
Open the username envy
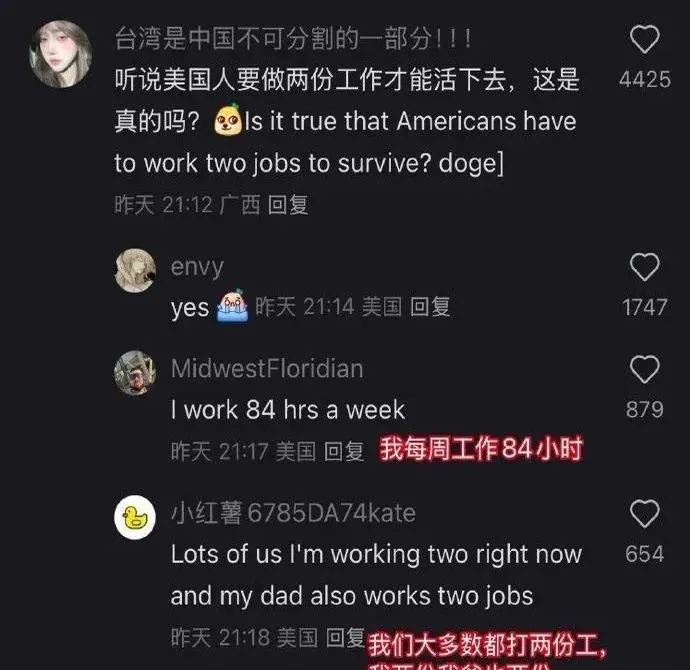pyautogui.click(x=197, y=267)
